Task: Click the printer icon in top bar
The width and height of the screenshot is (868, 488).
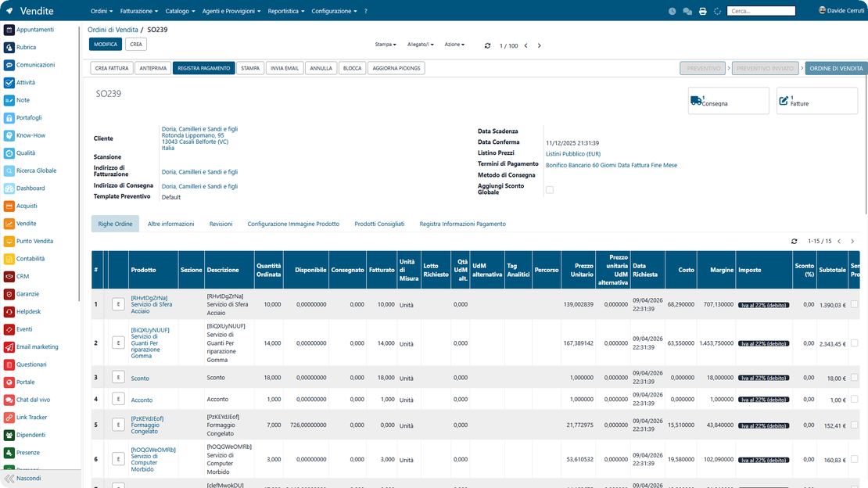Action: (702, 11)
